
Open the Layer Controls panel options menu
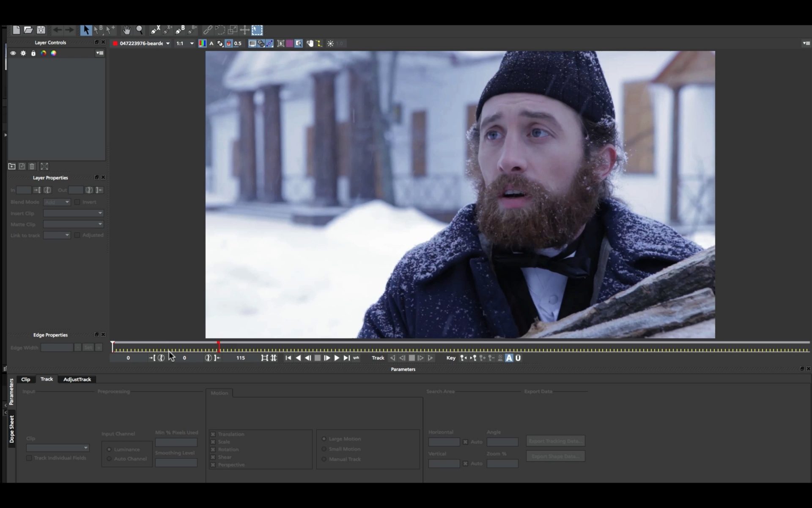[x=100, y=53]
